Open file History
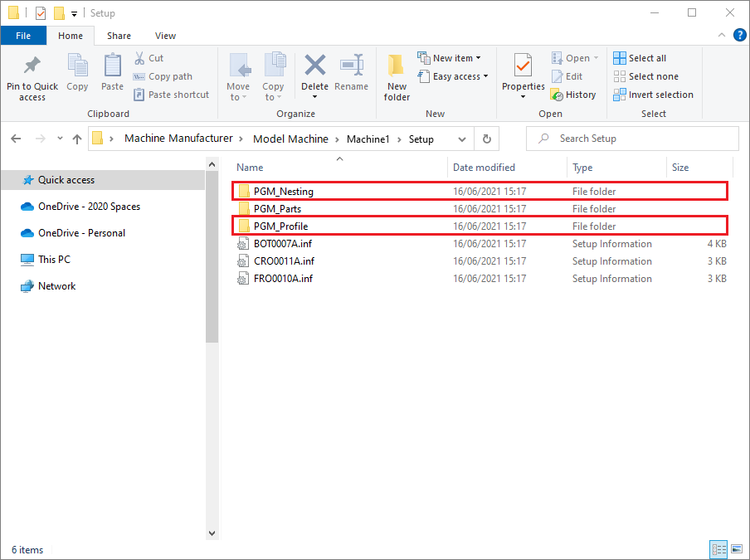The image size is (750, 560). click(x=573, y=95)
